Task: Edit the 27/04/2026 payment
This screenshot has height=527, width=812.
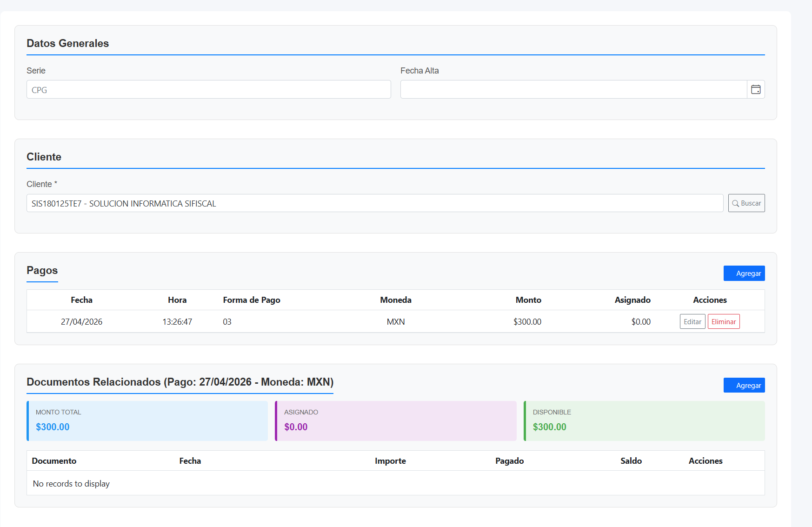Action: coord(692,322)
